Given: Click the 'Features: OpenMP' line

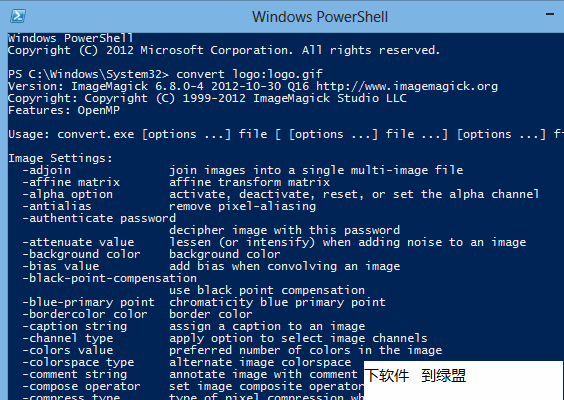Looking at the screenshot, I should coord(64,110).
